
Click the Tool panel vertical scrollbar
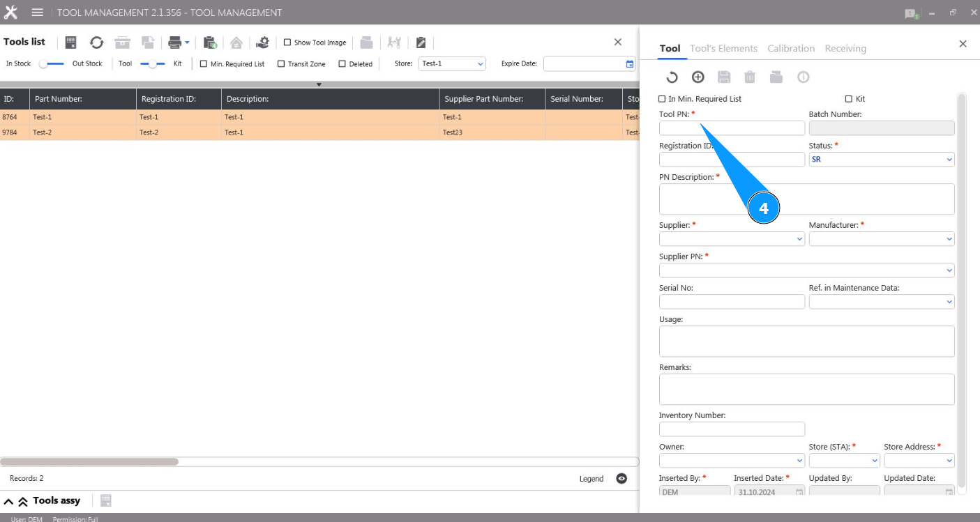pos(962,289)
